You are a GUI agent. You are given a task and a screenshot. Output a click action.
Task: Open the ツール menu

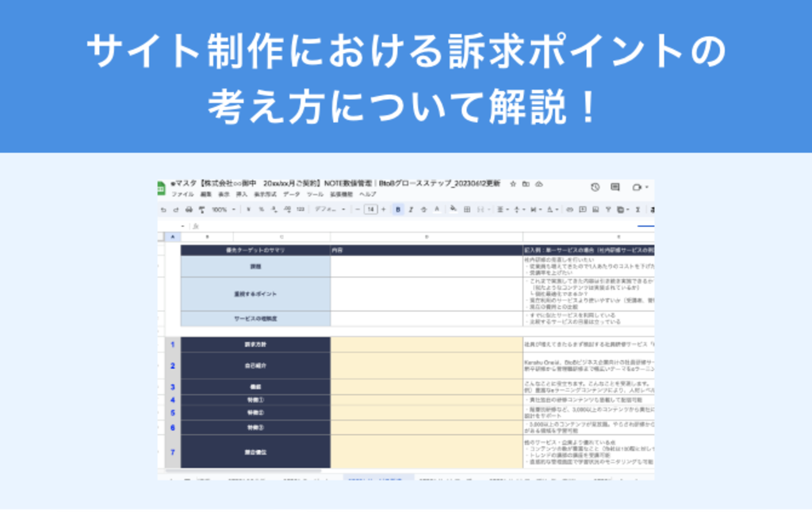pos(315,195)
